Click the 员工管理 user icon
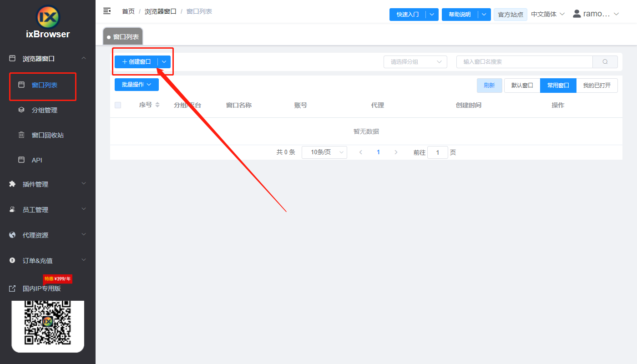 11,209
